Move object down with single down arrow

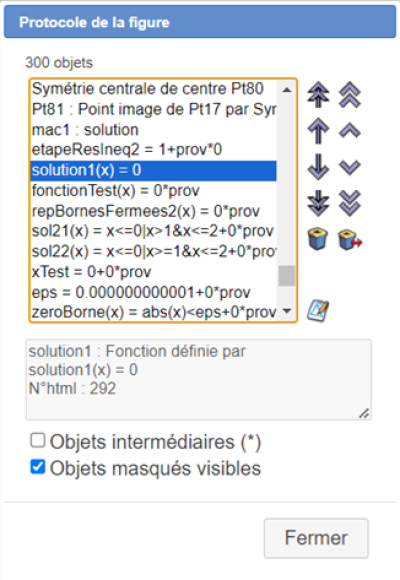tap(318, 167)
